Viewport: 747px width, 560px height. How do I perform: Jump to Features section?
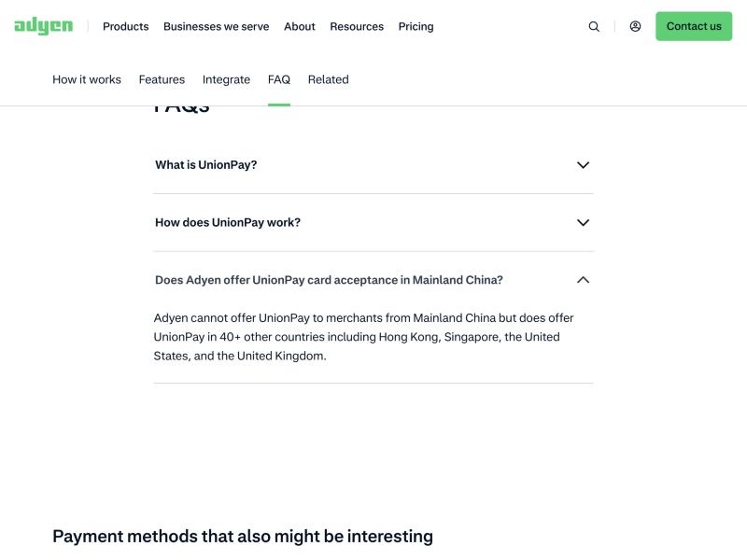click(x=162, y=79)
